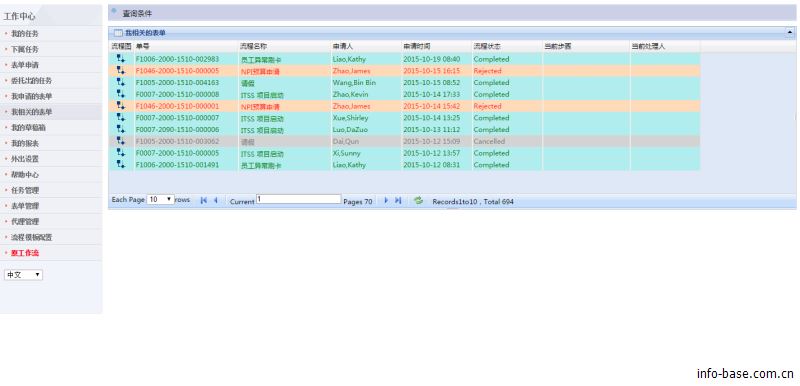The height and width of the screenshot is (386, 800).
Task: Open flowchart icon for order F1006-2000-1510-002983
Action: (121, 59)
